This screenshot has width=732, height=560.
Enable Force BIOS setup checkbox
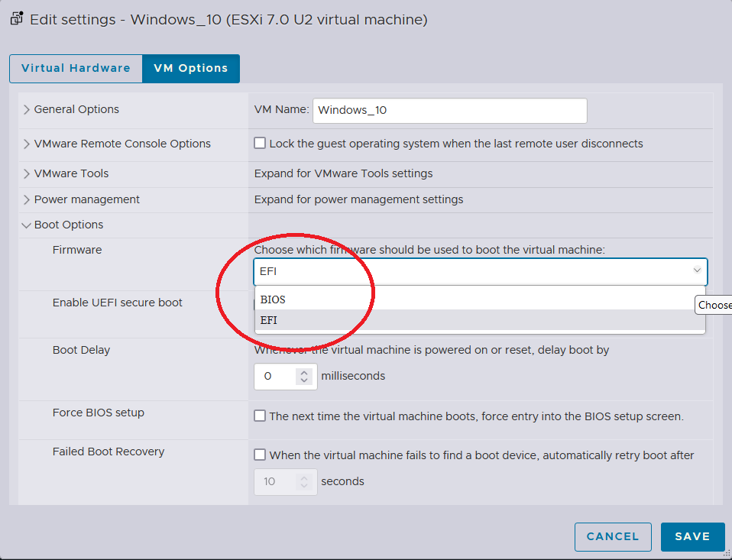pyautogui.click(x=260, y=416)
